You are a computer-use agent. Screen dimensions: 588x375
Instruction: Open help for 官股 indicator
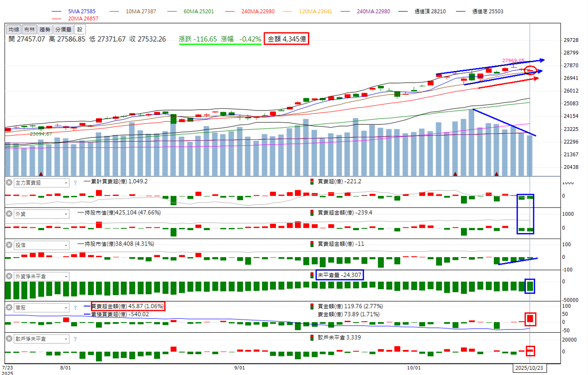tap(75, 308)
